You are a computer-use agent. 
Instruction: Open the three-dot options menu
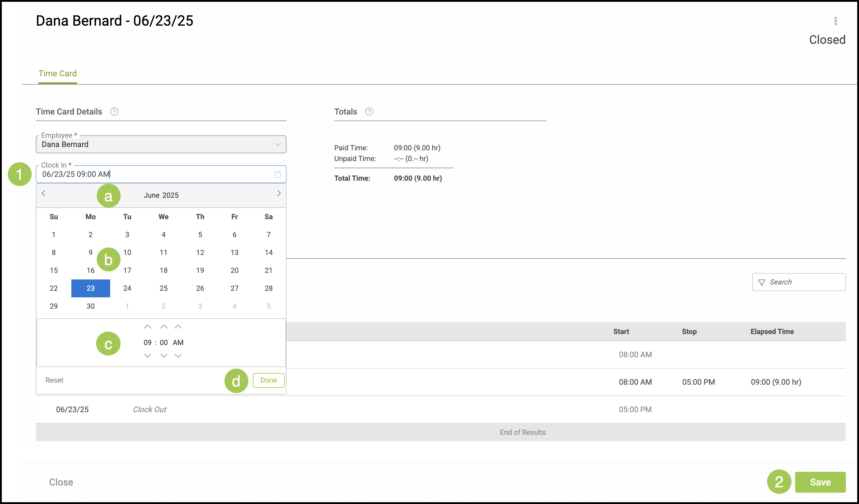835,21
